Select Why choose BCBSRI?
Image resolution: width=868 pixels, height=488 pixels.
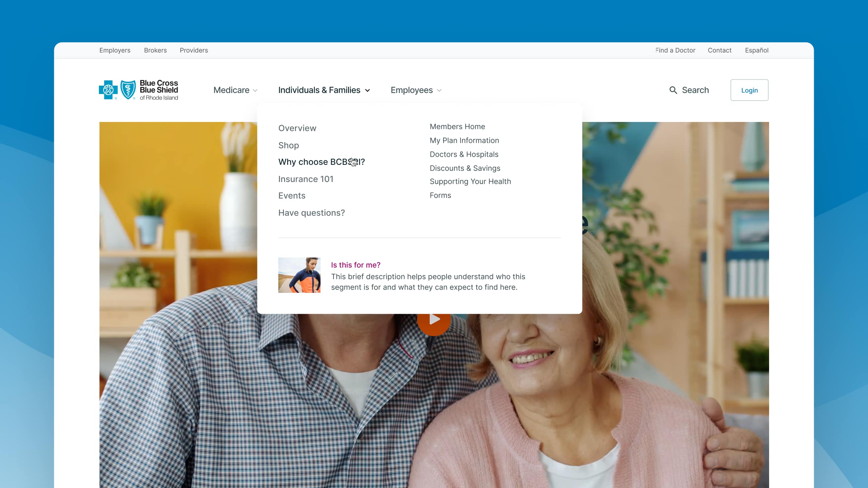coord(322,162)
